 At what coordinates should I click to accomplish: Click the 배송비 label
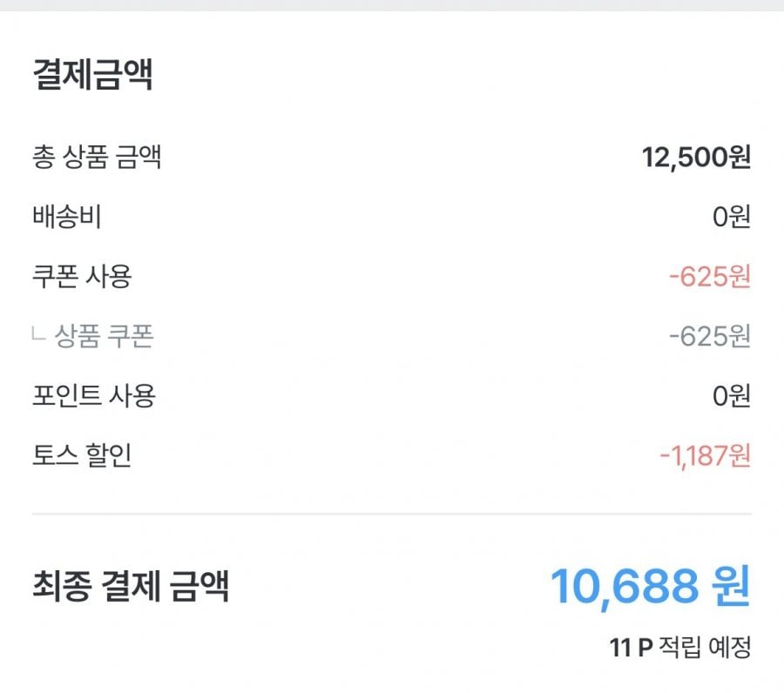click(67, 218)
